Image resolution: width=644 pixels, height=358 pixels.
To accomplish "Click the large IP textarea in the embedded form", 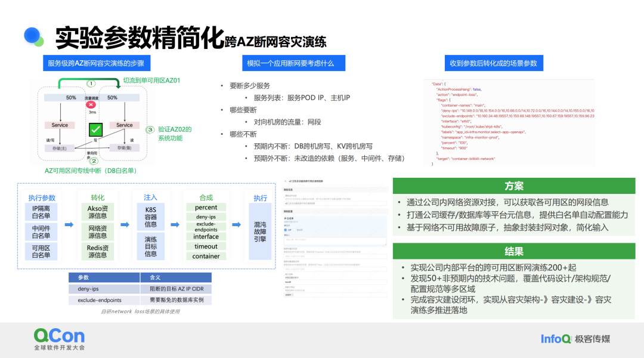I will click(x=335, y=241).
